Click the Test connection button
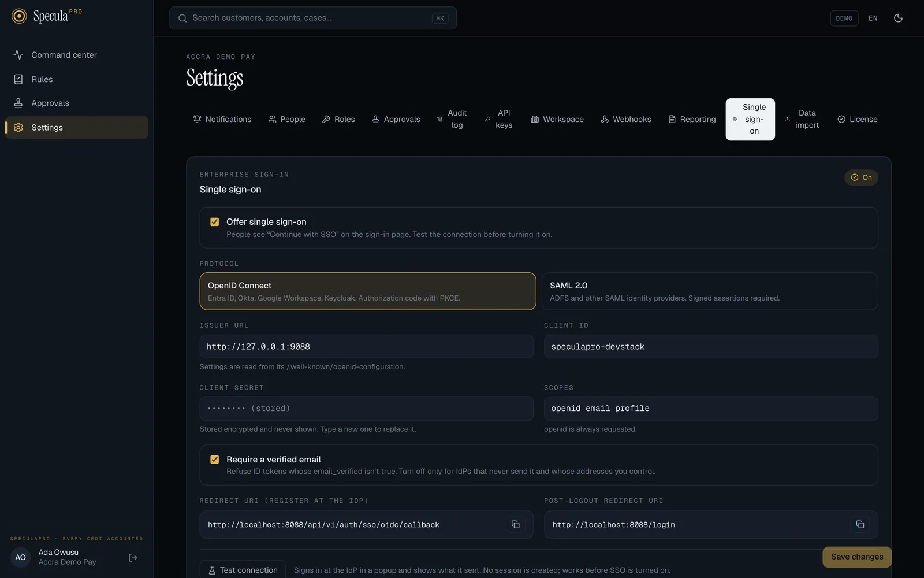Image resolution: width=924 pixels, height=578 pixels. click(x=243, y=570)
